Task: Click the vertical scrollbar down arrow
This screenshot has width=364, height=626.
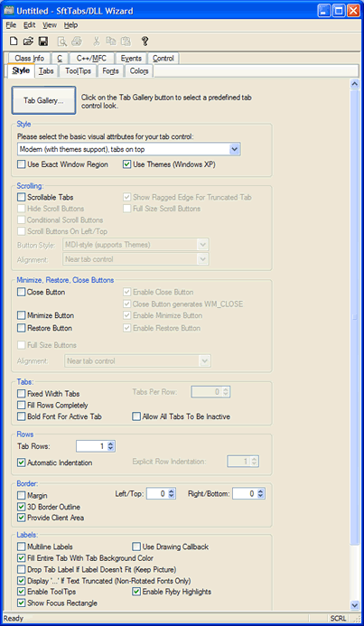Action: (354, 605)
